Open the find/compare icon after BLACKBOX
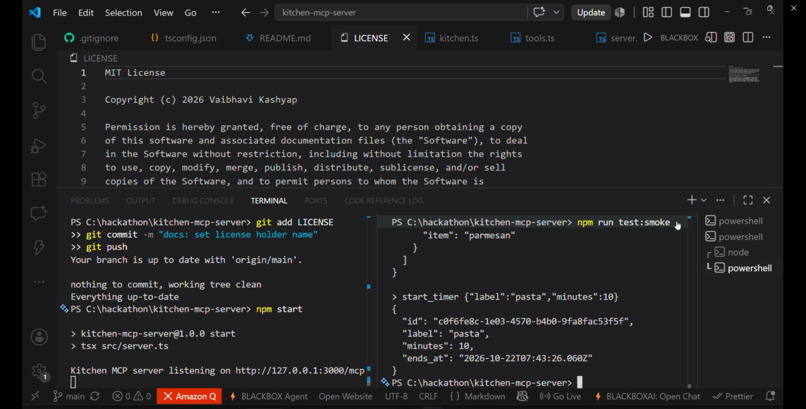Image resolution: width=806 pixels, height=409 pixels. (x=711, y=37)
